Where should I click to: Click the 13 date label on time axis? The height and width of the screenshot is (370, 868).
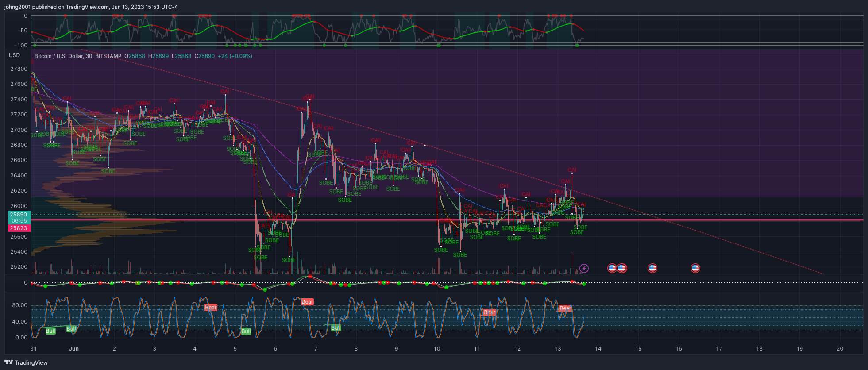point(558,349)
